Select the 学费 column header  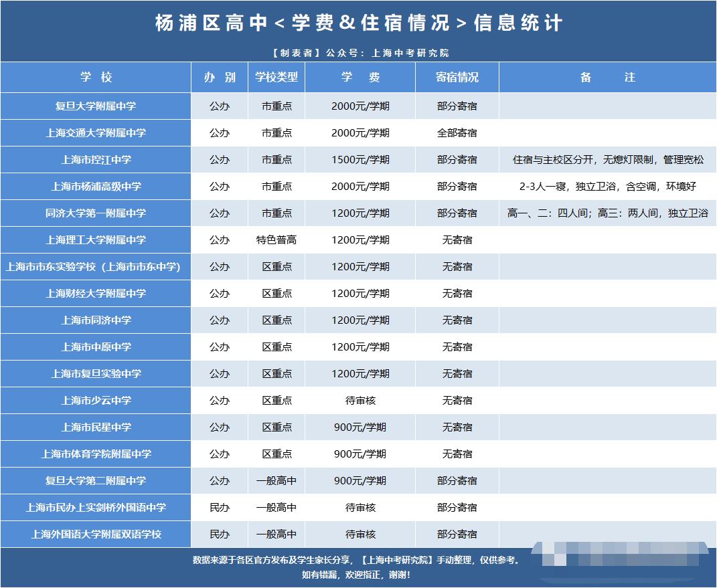coord(360,78)
